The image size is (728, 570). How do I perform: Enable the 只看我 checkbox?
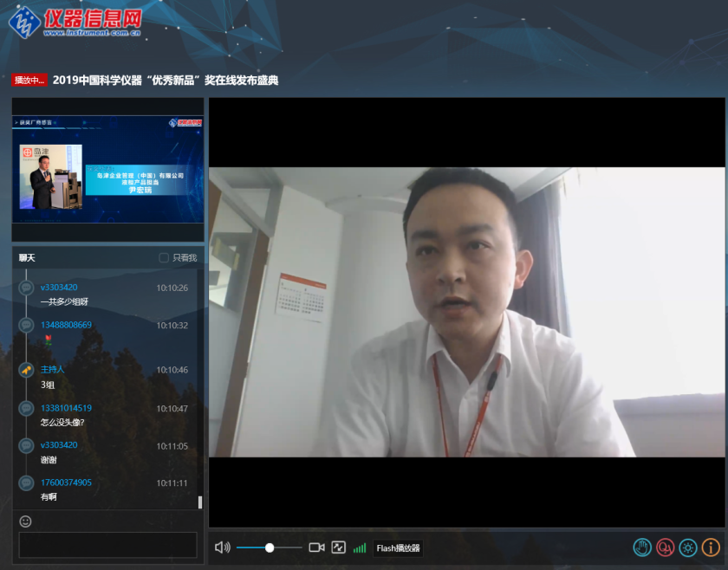coord(164,258)
